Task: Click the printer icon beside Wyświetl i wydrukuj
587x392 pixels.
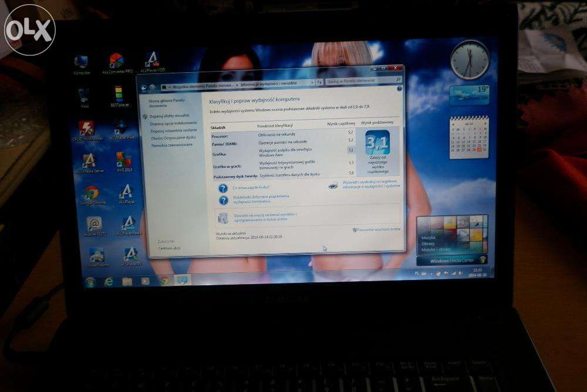Action: [x=333, y=185]
